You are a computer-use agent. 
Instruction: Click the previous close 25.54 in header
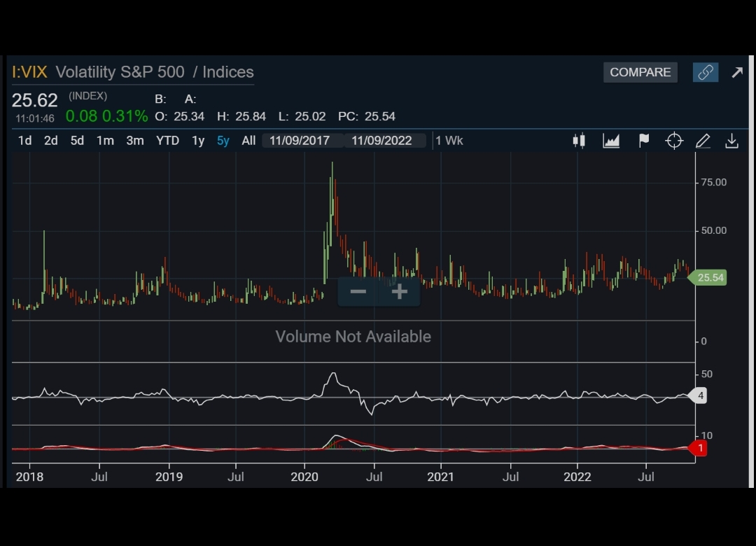tap(380, 116)
